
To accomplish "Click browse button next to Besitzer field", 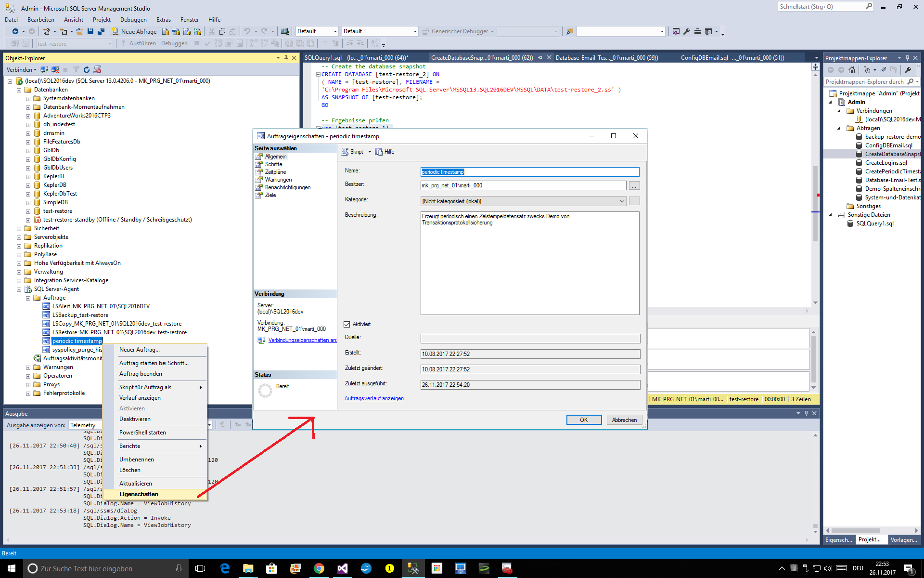I will 634,186.
